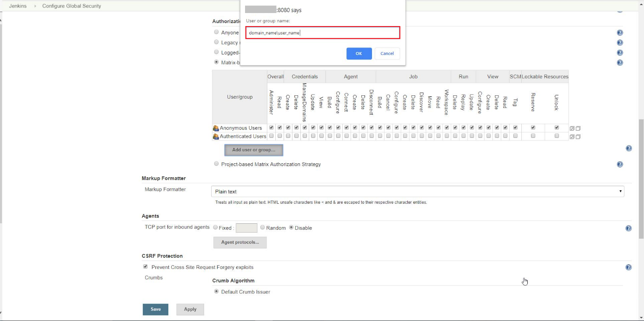Select Default Crumb Issuer radio button
Image resolution: width=644 pixels, height=321 pixels.
point(216,292)
